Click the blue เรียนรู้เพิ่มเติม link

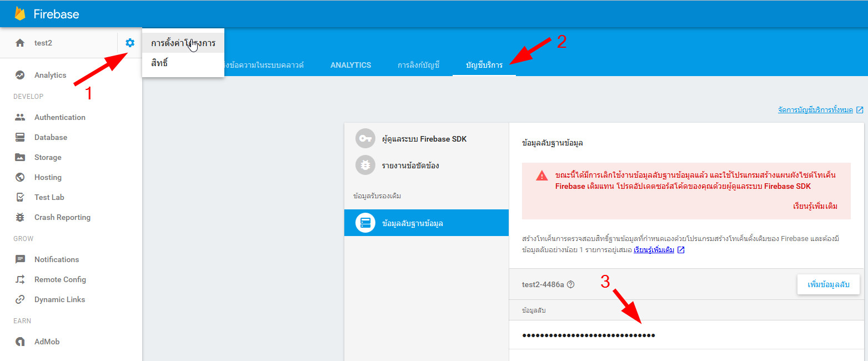[654, 250]
